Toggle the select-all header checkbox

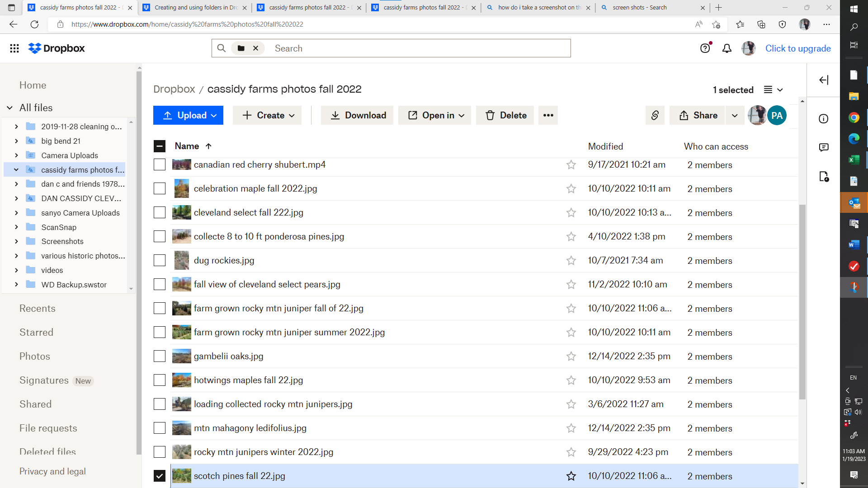pos(160,146)
